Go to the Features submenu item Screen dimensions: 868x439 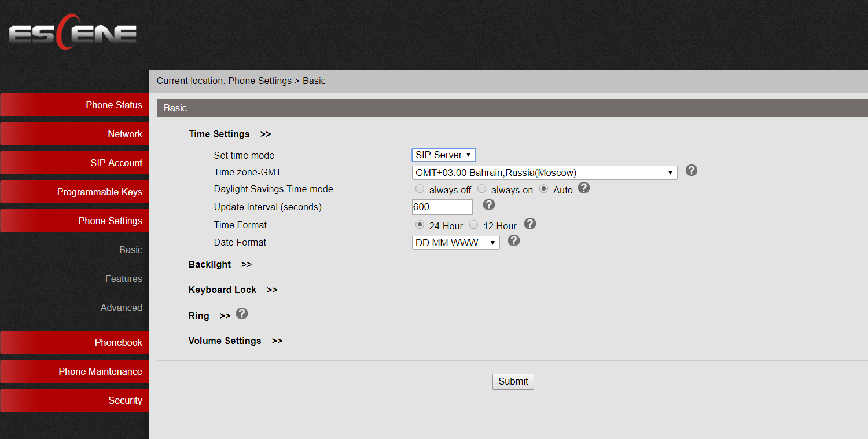coord(123,279)
